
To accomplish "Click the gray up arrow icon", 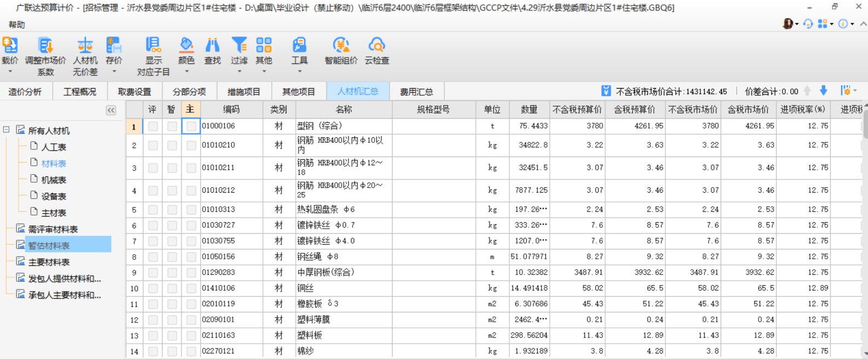I will 807,91.
